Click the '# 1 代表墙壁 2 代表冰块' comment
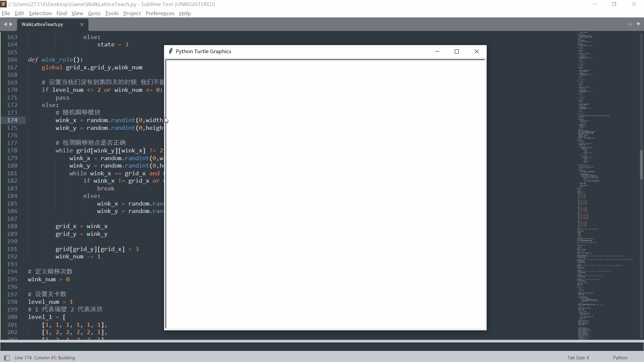The width and height of the screenshot is (644, 362). (x=65, y=309)
